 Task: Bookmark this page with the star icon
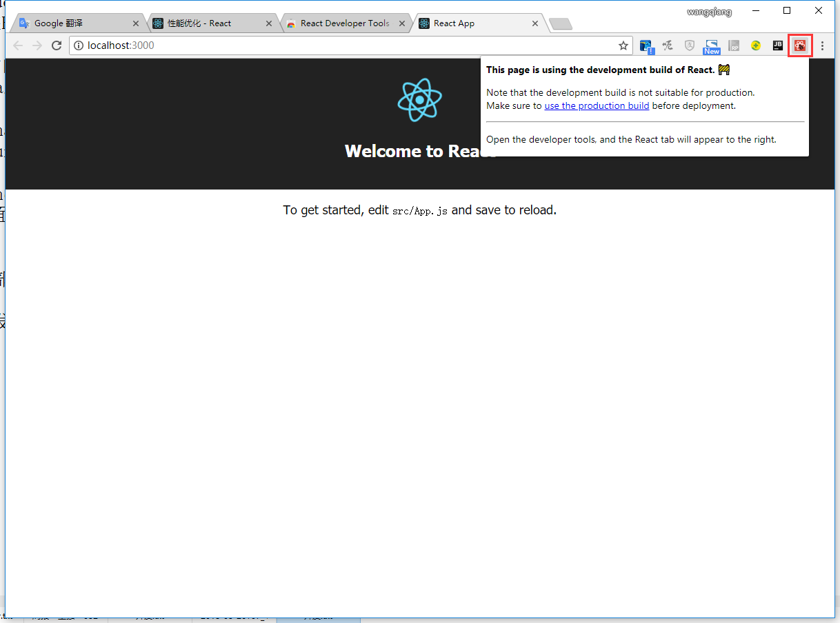tap(623, 45)
